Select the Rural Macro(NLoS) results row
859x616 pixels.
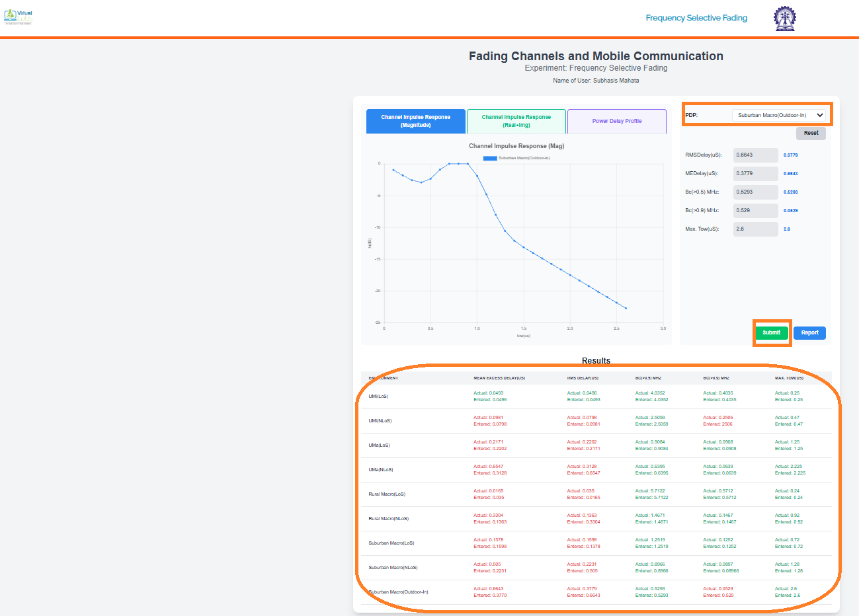coord(388,519)
